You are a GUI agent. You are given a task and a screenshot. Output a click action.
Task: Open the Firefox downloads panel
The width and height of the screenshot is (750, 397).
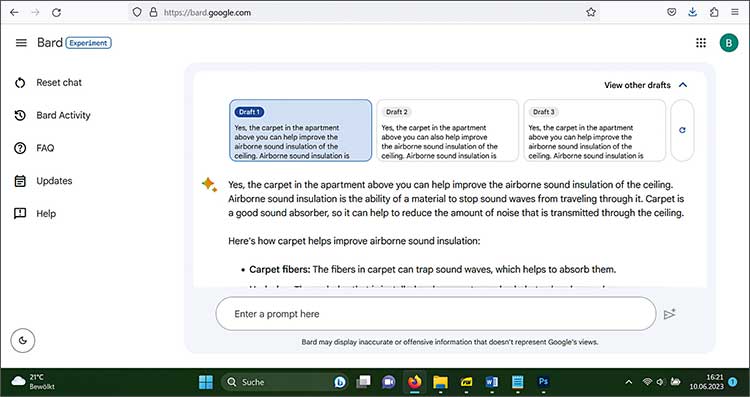pyautogui.click(x=693, y=12)
